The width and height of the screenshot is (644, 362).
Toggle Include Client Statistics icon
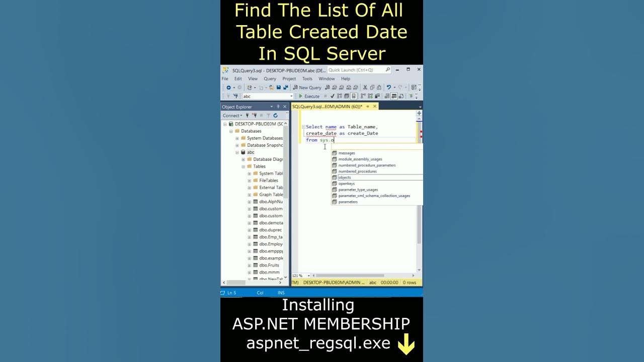(x=377, y=96)
